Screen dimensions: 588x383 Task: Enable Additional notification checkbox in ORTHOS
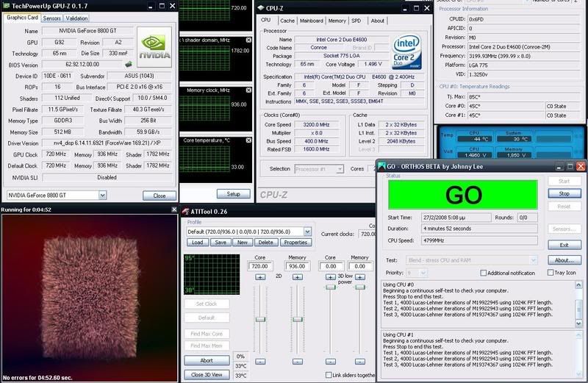pos(484,273)
